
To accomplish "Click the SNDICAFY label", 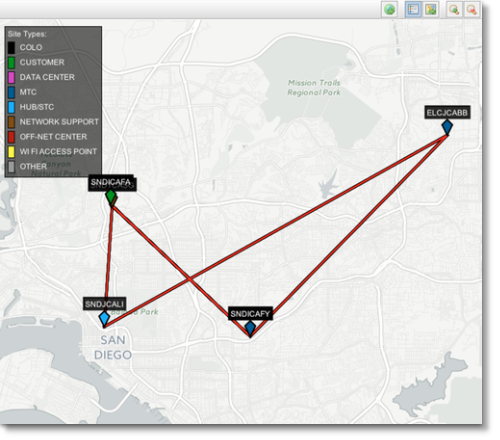I will (x=250, y=314).
